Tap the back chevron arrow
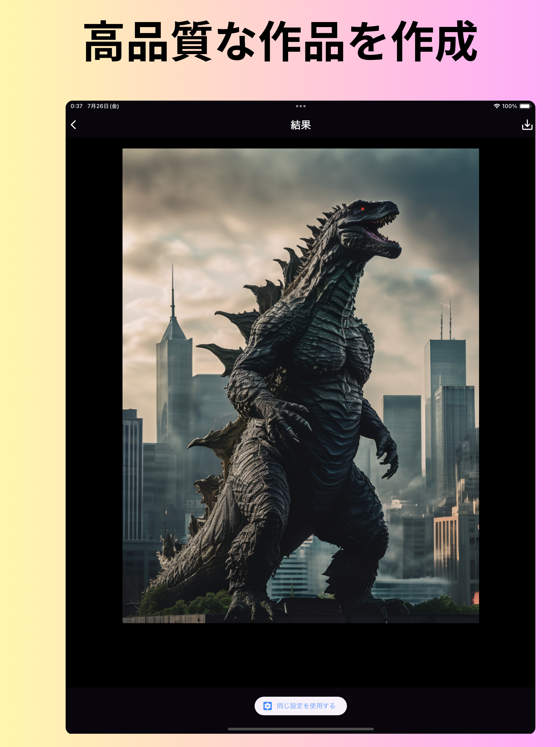Screen dimensions: 560x747 [x=73, y=125]
